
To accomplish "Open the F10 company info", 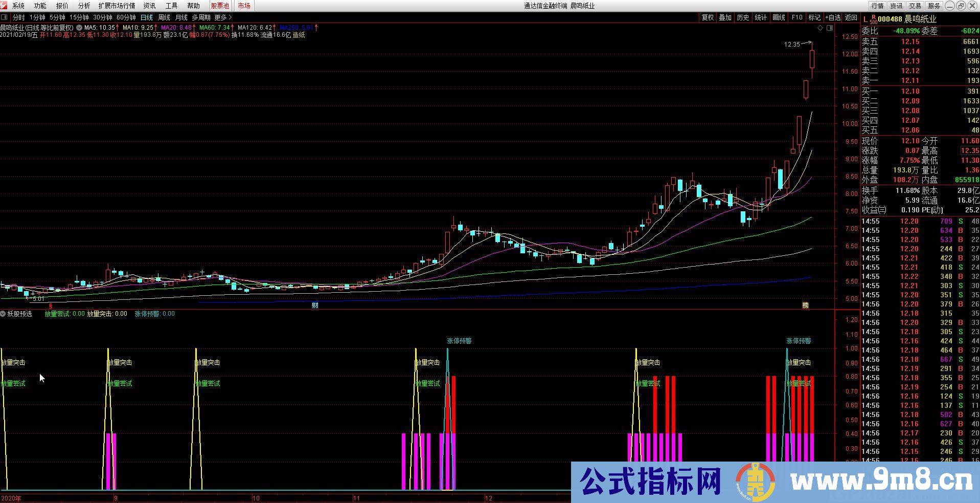I will pyautogui.click(x=796, y=17).
